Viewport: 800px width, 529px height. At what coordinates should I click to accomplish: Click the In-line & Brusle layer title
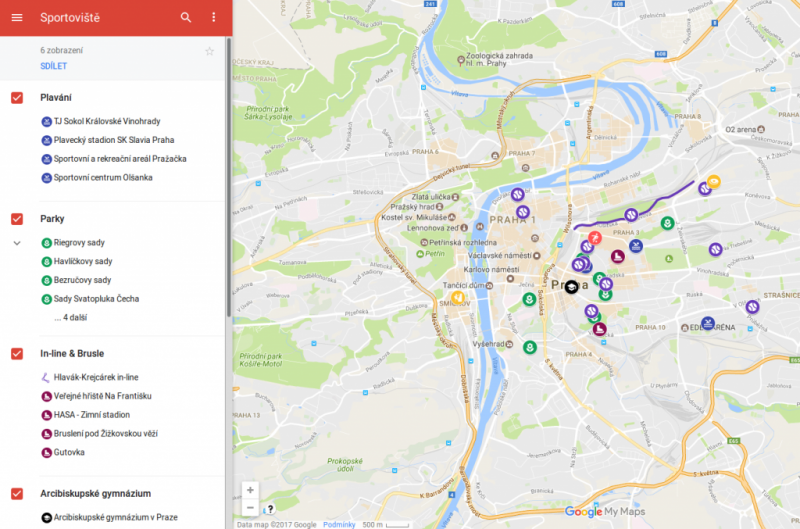(x=72, y=354)
